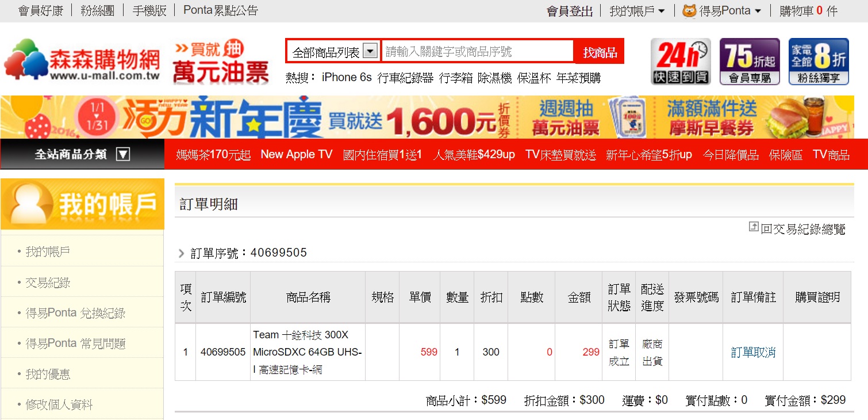
Task: Click the 森森購物網 site logo
Action: [x=82, y=60]
